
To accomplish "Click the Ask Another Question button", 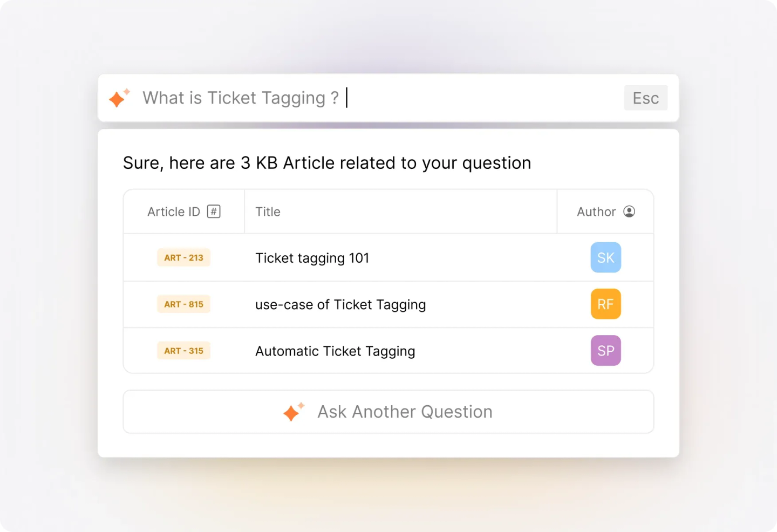I will coord(388,412).
